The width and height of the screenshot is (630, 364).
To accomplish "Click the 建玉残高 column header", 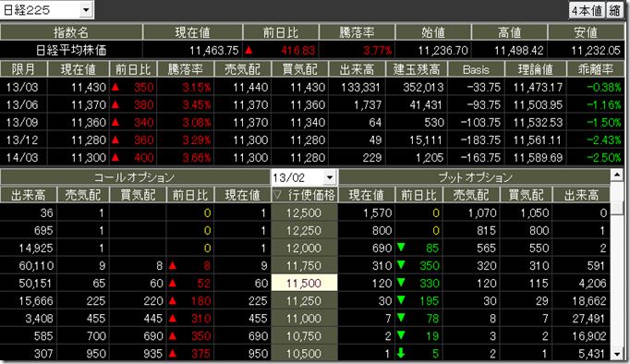I will tap(417, 69).
